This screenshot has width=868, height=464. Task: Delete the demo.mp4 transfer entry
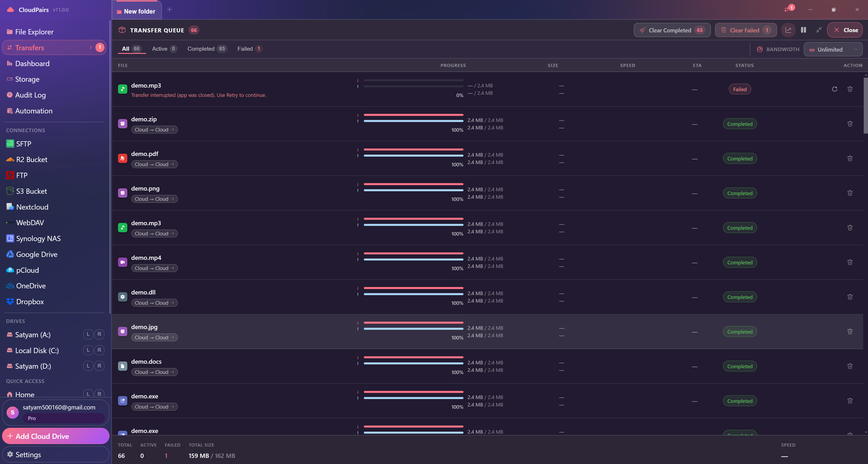click(850, 262)
